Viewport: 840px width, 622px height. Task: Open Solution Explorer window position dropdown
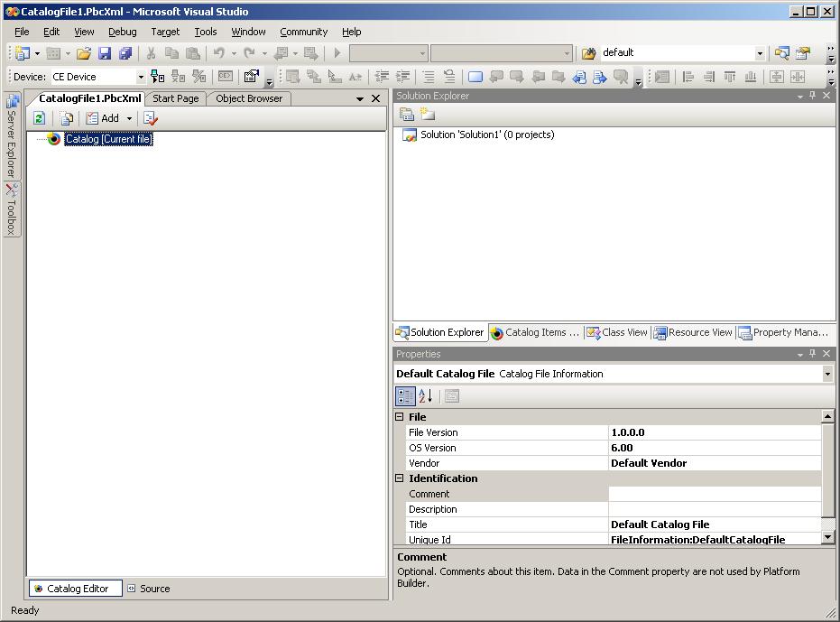pos(799,96)
